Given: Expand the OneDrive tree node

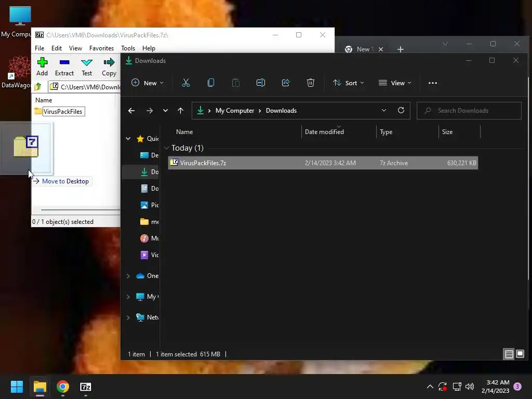Looking at the screenshot, I should point(128,276).
